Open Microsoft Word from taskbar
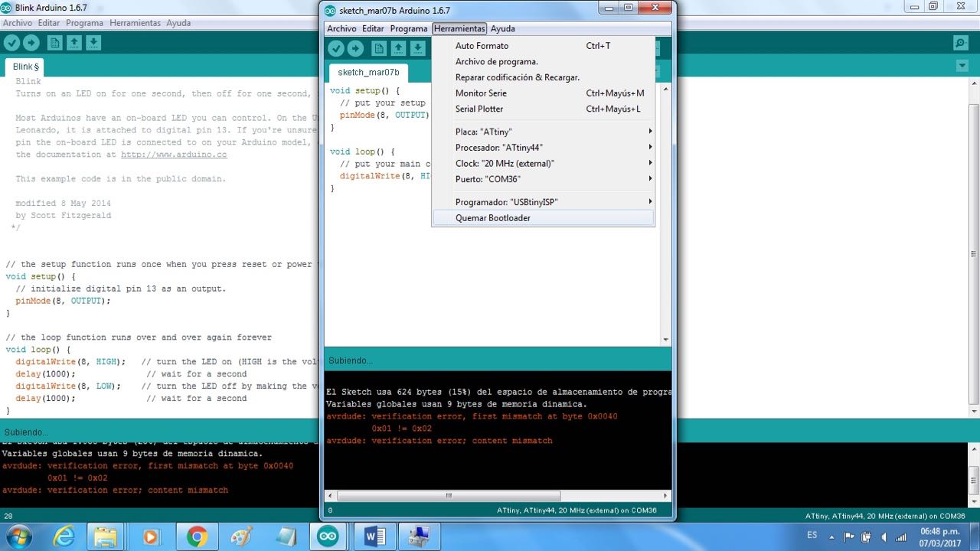This screenshot has height=551, width=980. coord(374,537)
